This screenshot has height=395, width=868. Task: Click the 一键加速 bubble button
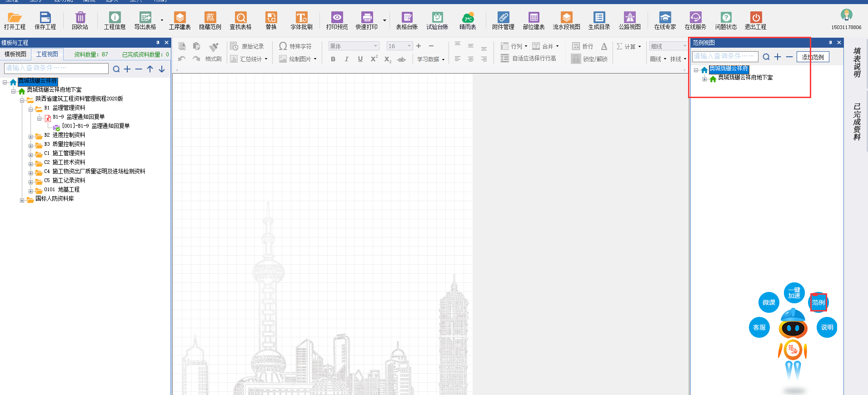coord(794,293)
